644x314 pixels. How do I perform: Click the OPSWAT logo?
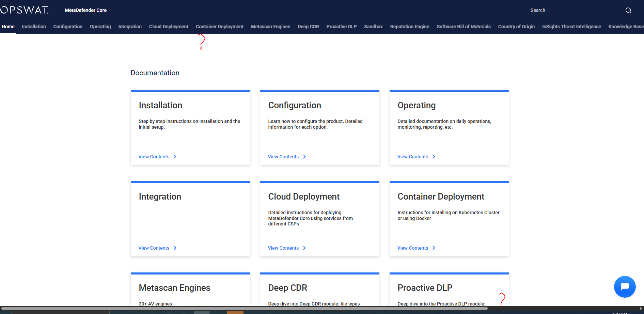(x=25, y=10)
